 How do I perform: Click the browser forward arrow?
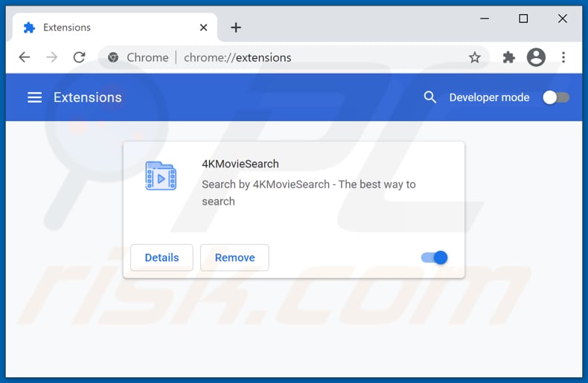[51, 57]
